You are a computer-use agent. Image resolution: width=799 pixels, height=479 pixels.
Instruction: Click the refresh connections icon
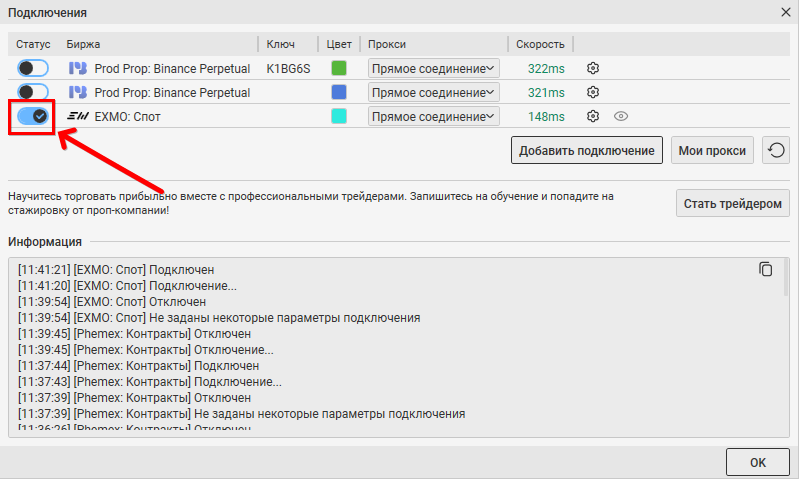tap(776, 151)
